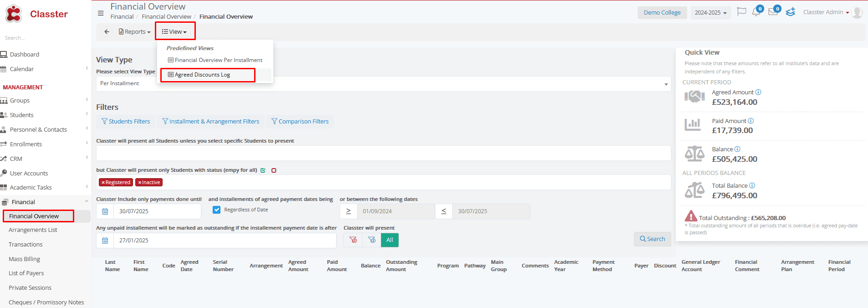
Task: Sort by Outstanding Amount column header
Action: coord(402,266)
